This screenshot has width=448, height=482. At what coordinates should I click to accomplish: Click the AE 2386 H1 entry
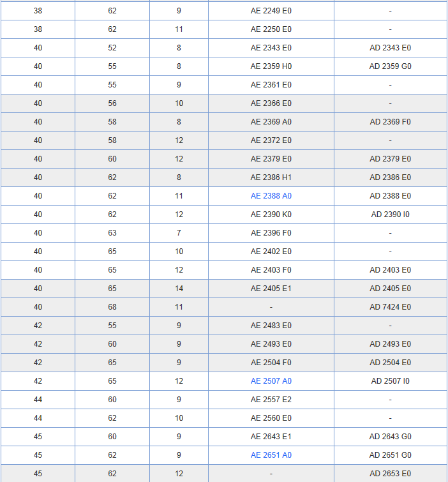coord(271,177)
